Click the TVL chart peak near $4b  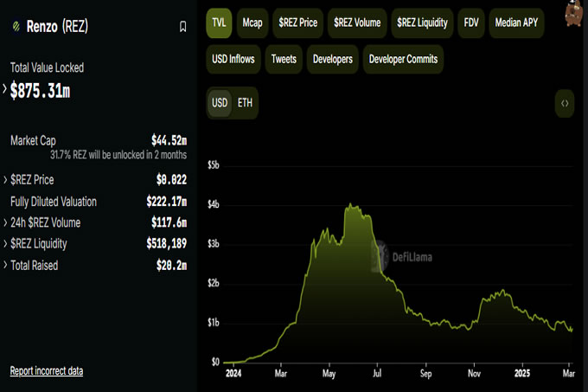(350, 205)
